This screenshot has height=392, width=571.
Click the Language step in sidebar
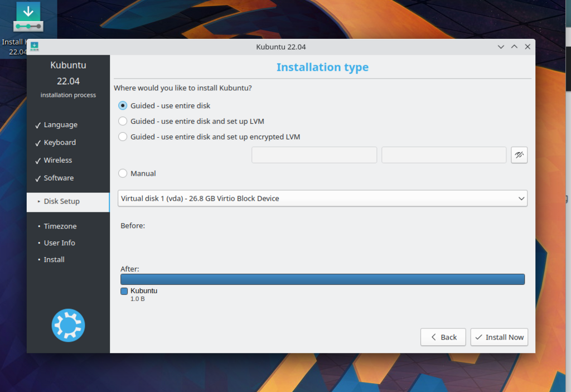(x=60, y=125)
